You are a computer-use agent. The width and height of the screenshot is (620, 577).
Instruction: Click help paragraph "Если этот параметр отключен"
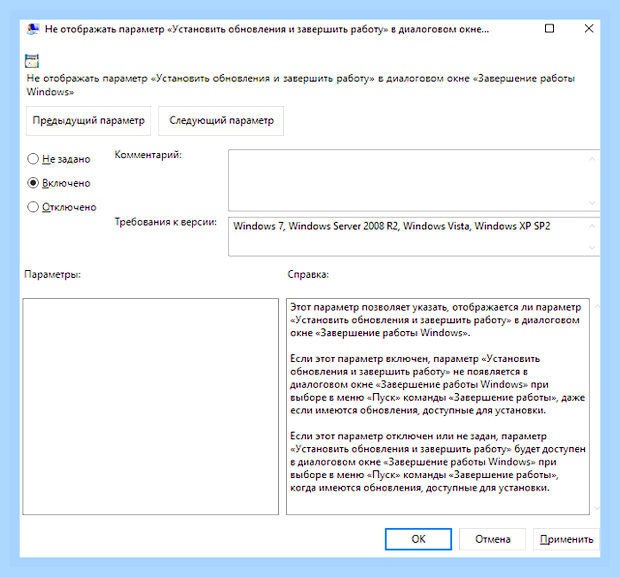438,462
